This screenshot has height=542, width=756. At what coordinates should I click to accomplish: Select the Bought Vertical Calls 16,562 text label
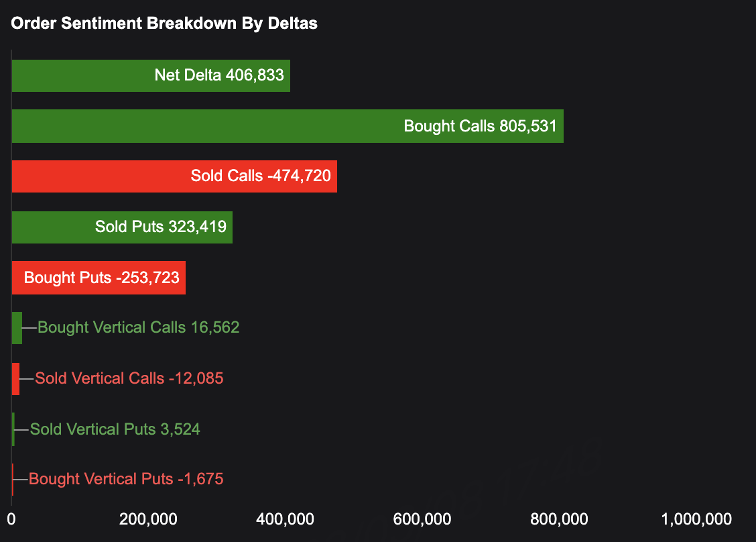(138, 327)
